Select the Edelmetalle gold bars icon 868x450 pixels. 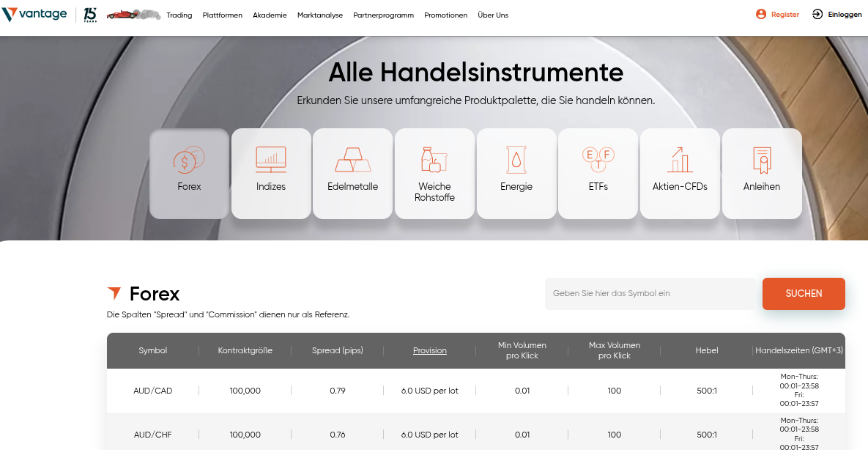[352, 160]
